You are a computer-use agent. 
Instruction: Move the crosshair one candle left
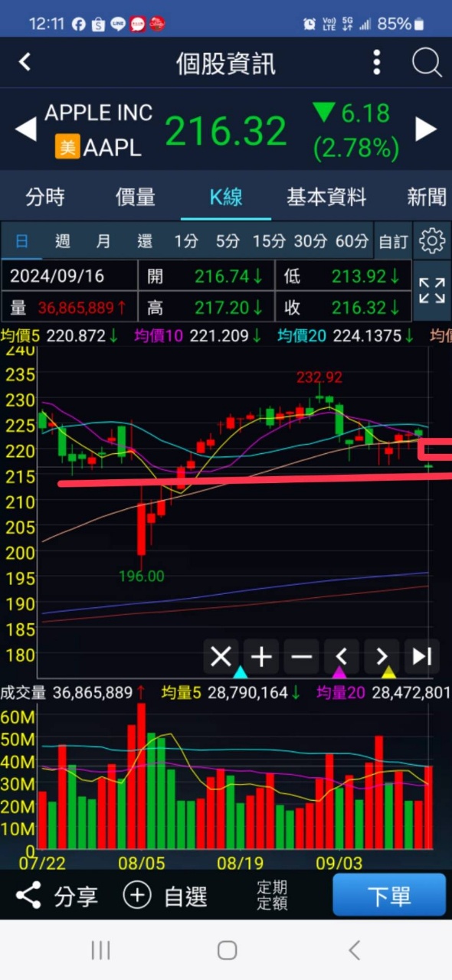[342, 656]
